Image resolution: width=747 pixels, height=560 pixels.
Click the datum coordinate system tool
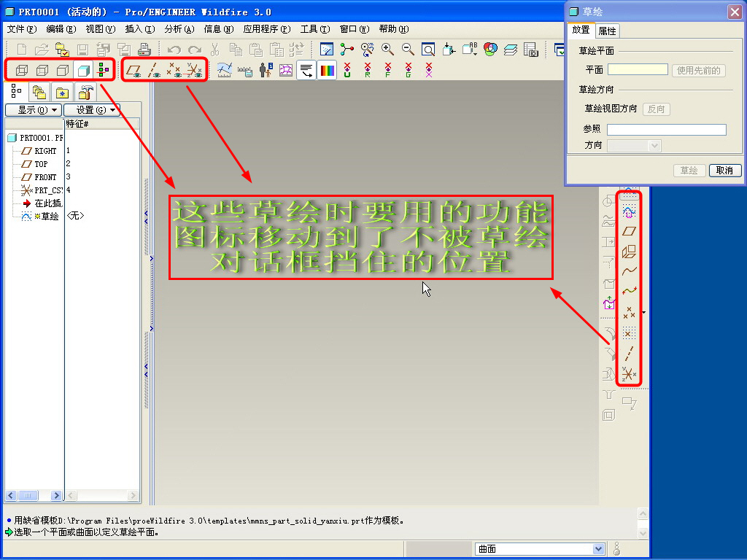click(629, 374)
